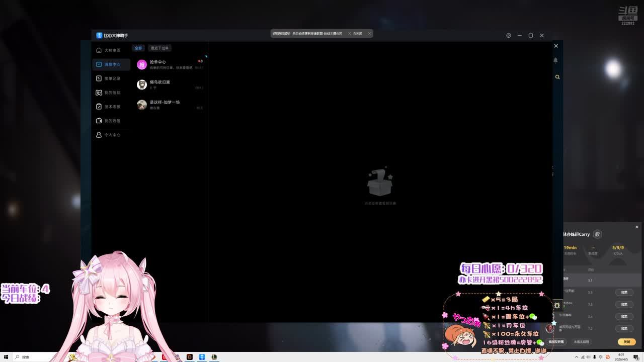Dismiss the top notification banner with 不关闭
Viewport: 644px width, 362px height.
(355, 34)
